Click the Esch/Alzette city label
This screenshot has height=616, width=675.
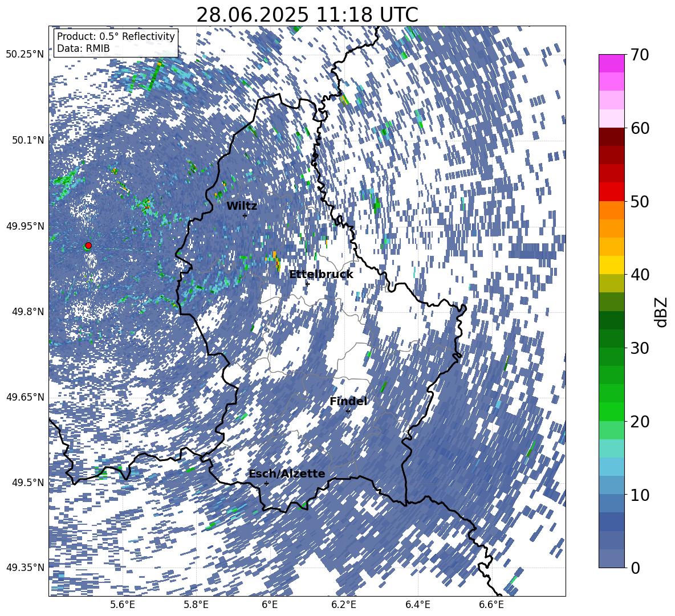287,474
